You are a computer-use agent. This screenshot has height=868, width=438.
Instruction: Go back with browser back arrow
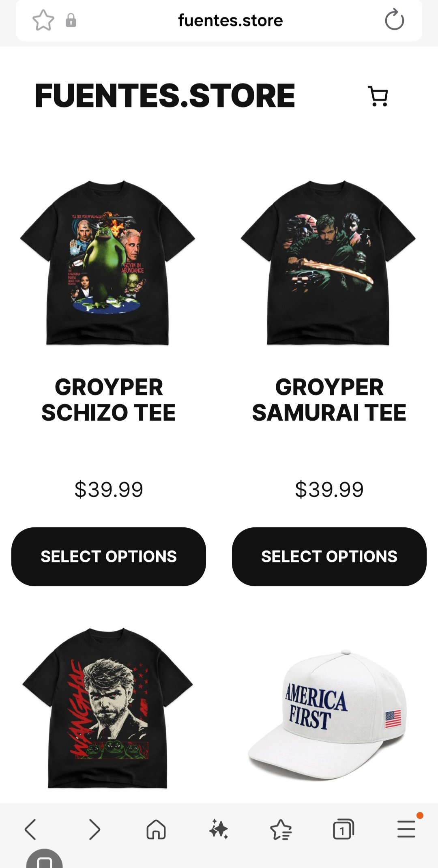[30, 829]
